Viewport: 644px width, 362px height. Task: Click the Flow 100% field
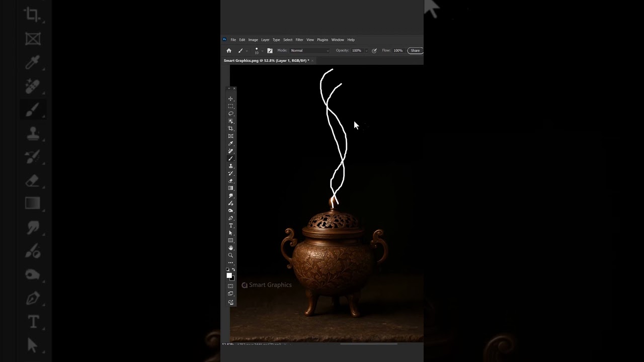[x=398, y=50]
